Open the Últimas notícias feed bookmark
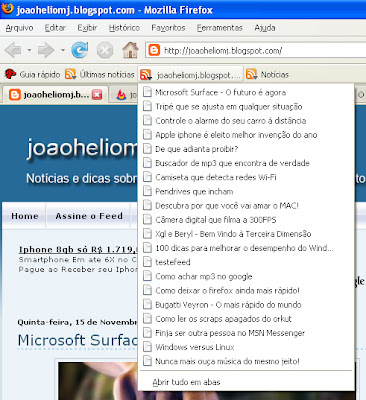The image size is (366, 400). coord(100,74)
